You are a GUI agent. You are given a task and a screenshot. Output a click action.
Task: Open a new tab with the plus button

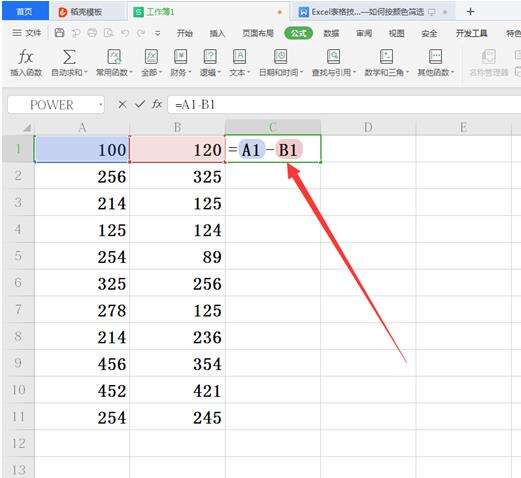tap(470, 12)
